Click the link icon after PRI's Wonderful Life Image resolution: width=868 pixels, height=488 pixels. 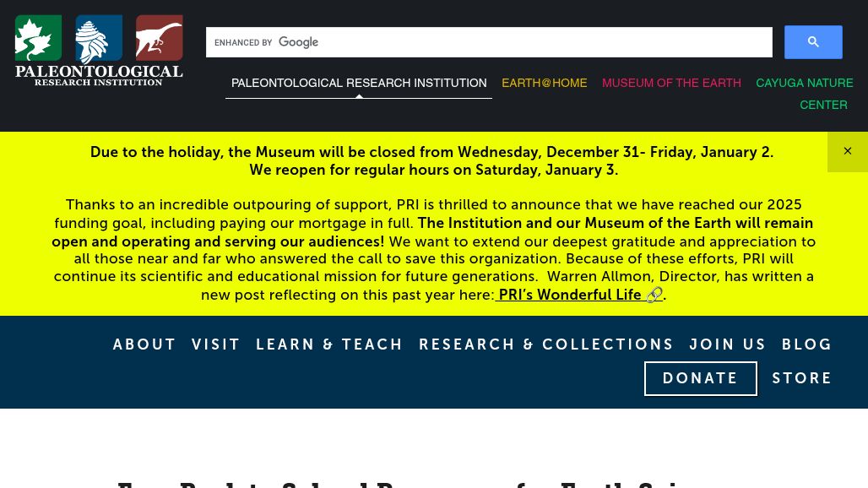[654, 295]
